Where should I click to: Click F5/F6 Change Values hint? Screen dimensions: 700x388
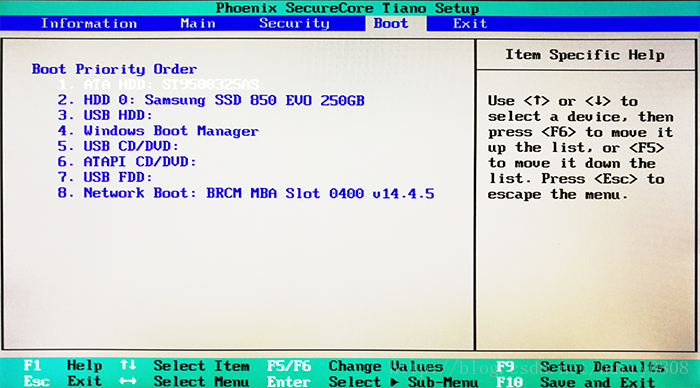tap(355, 366)
